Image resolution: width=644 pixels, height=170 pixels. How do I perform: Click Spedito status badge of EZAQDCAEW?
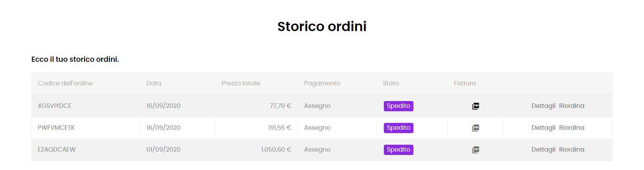pos(398,150)
